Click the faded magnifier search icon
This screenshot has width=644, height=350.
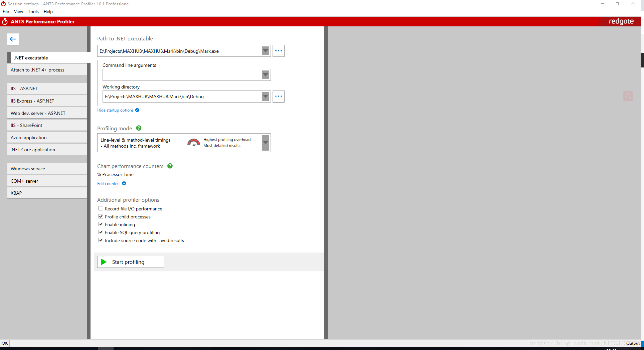tap(628, 96)
